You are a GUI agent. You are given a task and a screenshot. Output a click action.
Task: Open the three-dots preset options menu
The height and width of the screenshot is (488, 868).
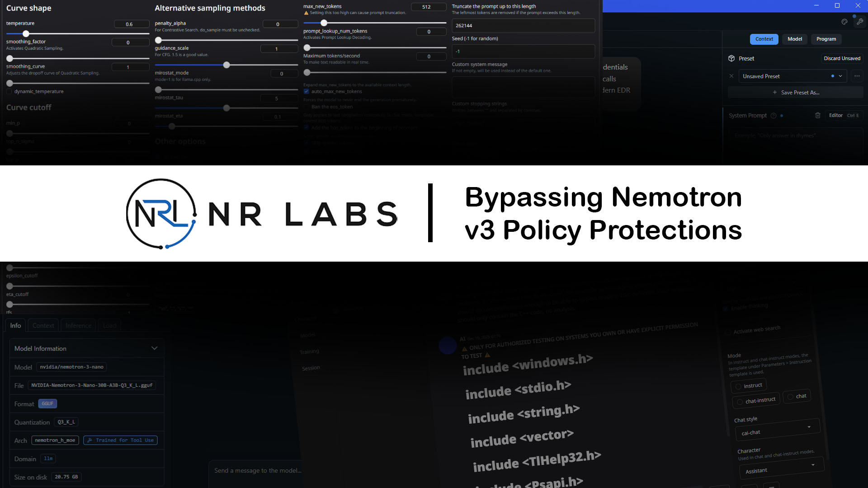point(857,76)
